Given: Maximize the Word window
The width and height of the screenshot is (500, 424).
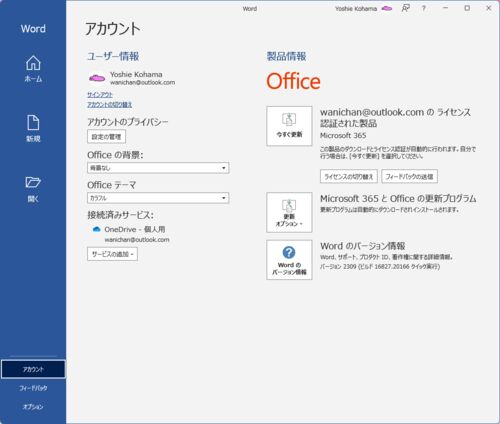Looking at the screenshot, I should point(467,8).
